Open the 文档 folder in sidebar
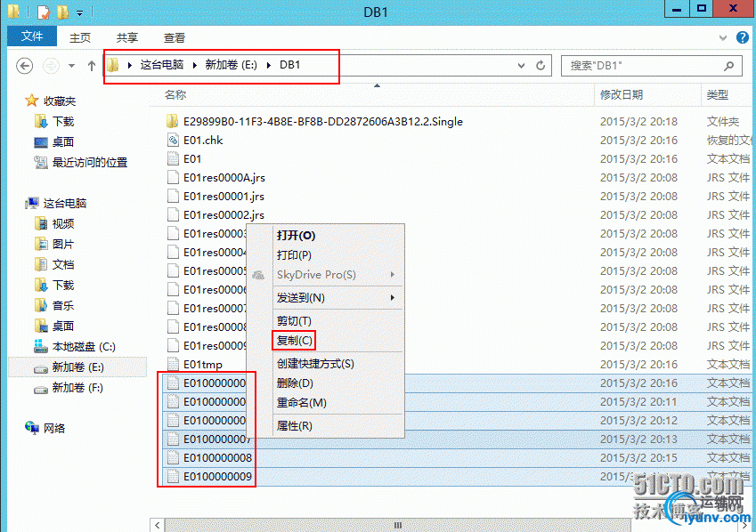The image size is (756, 532). tap(63, 264)
